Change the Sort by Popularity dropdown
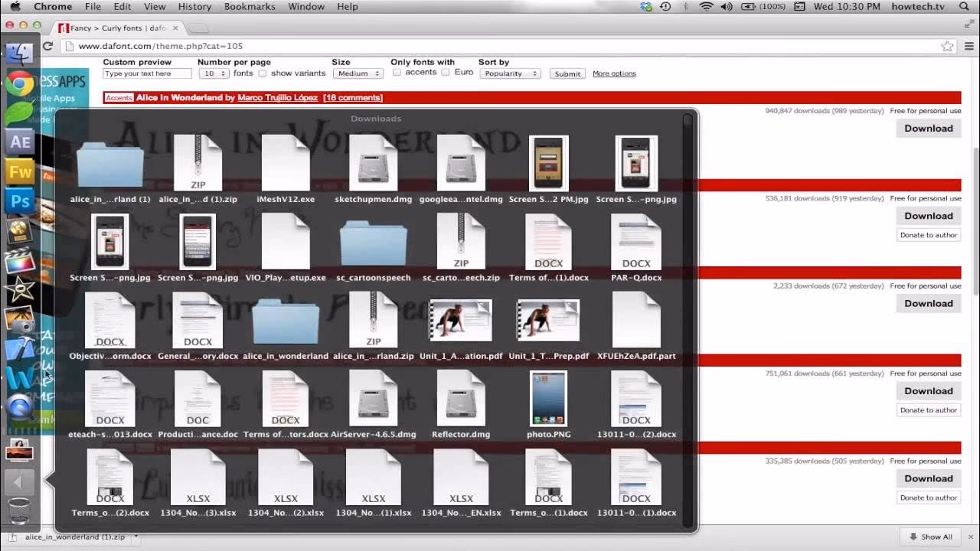This screenshot has width=980, height=551. point(510,73)
